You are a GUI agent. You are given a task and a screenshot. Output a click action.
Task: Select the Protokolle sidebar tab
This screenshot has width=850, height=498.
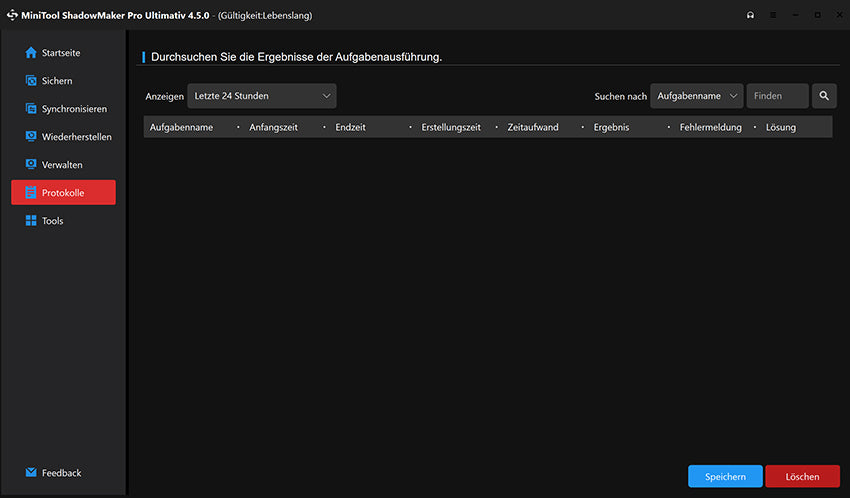[x=63, y=192]
